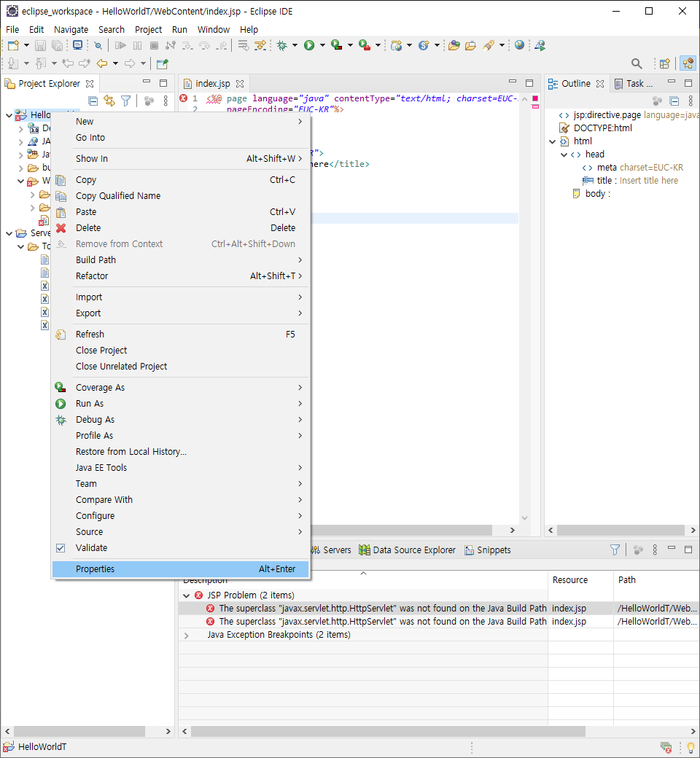
Task: Click the Save All toolbar icon
Action: [x=57, y=45]
